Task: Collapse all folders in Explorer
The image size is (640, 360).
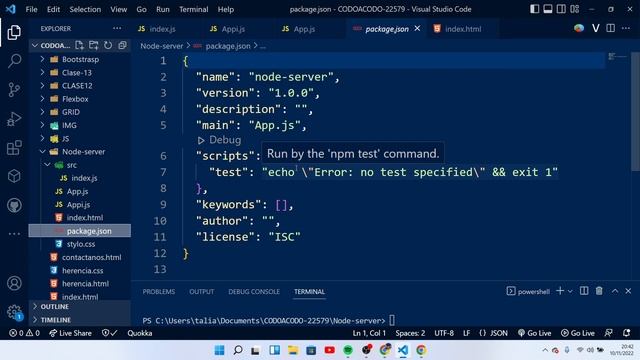Action: 122,45
